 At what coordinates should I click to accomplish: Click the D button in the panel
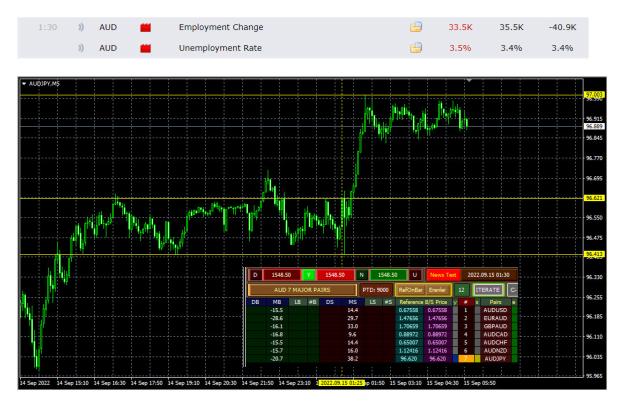pos(255,275)
